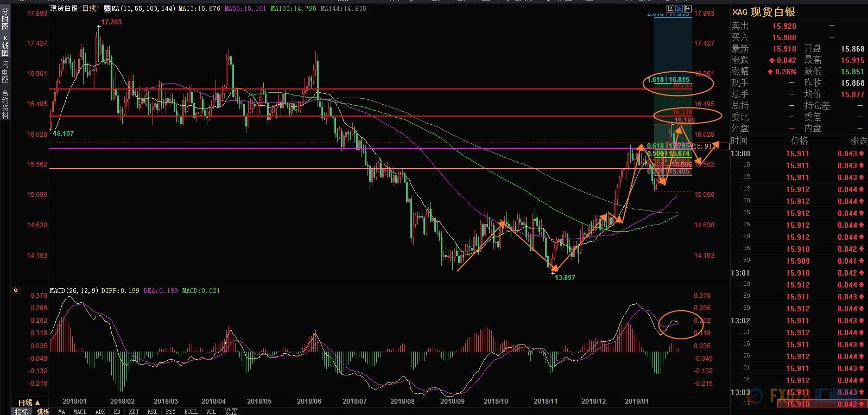The image size is (868, 415).
Task: Click the upper red horizontal resistance line
Action: pos(347,89)
